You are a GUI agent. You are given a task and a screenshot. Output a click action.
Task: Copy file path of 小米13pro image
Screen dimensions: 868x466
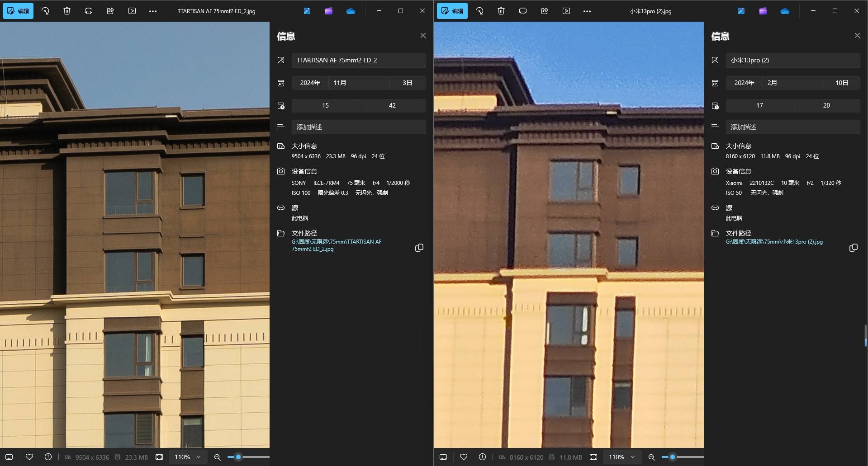(854, 248)
